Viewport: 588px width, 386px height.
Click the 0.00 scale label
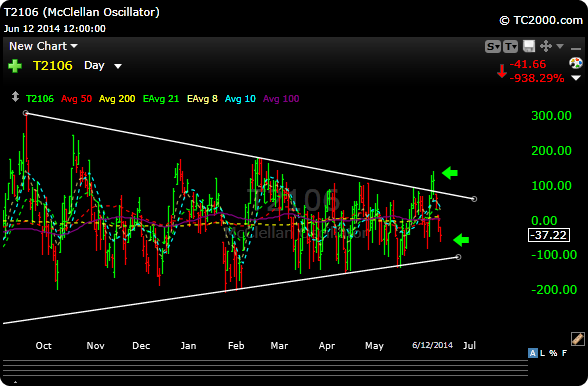[544, 220]
